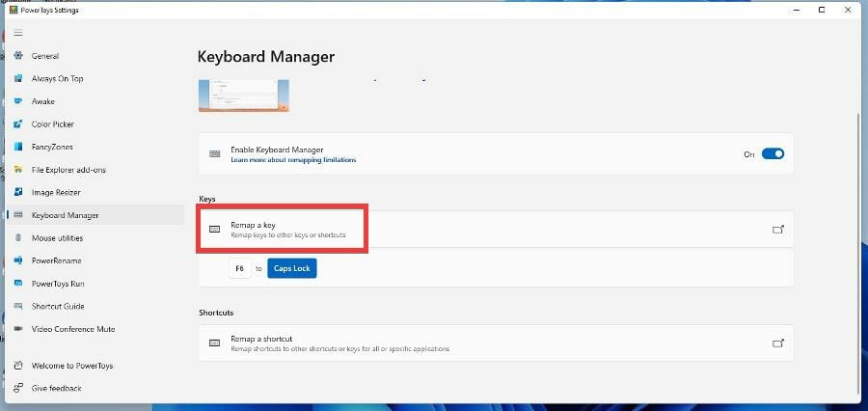
Task: Click the Shortcuts section heading
Action: coord(216,313)
